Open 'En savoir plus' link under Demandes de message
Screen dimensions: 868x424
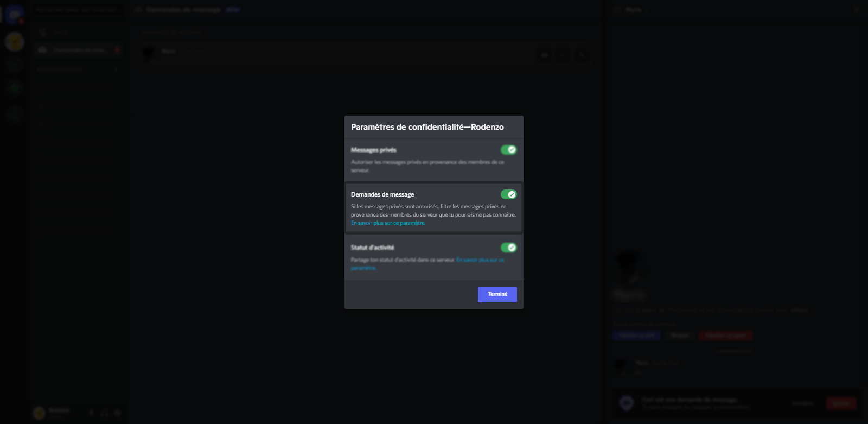tap(388, 223)
